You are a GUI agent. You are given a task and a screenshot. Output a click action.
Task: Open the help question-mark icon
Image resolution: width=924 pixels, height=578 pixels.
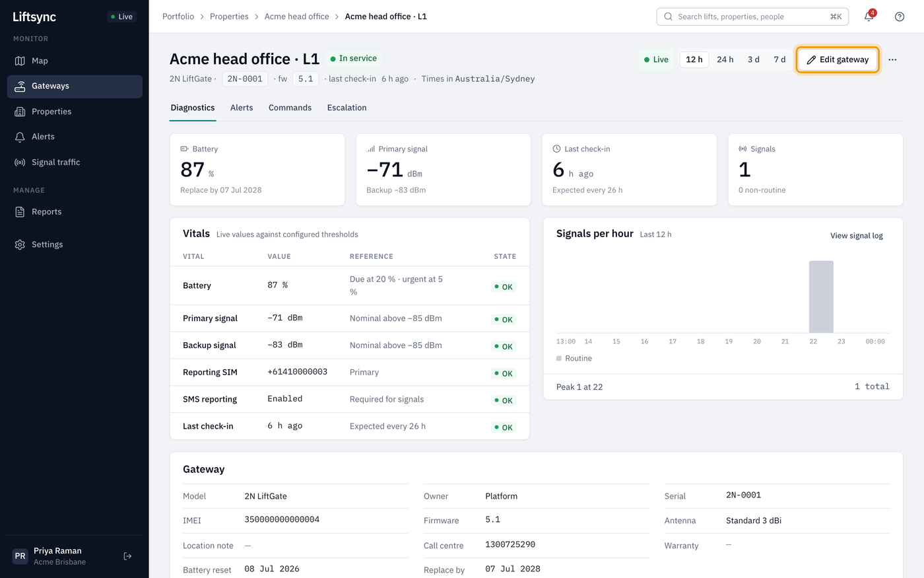[x=900, y=17]
